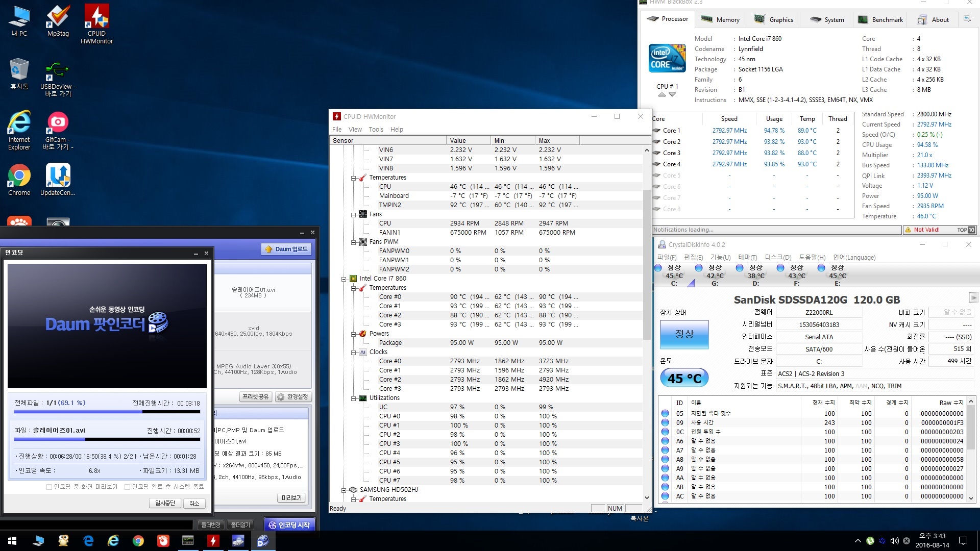The height and width of the screenshot is (551, 980).
Task: Open action center notification icon
Action: tap(963, 541)
